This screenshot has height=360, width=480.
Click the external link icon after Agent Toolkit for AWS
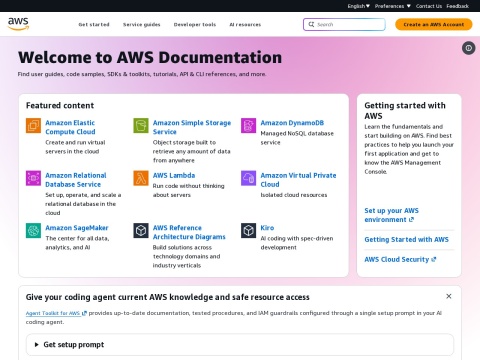pyautogui.click(x=84, y=313)
